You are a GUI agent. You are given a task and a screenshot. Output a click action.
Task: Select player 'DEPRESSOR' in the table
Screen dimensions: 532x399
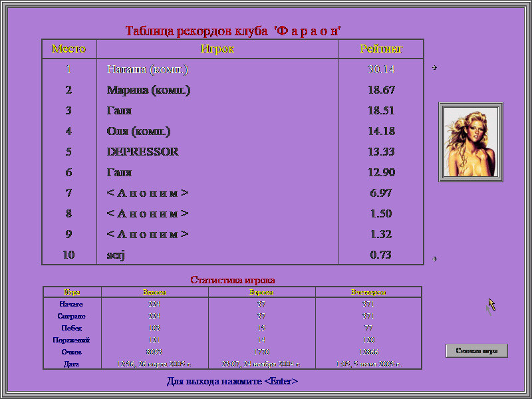(142, 152)
